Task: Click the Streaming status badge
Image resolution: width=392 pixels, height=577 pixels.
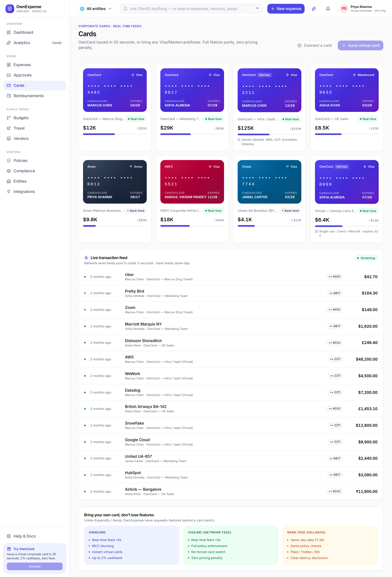Action: (x=366, y=258)
